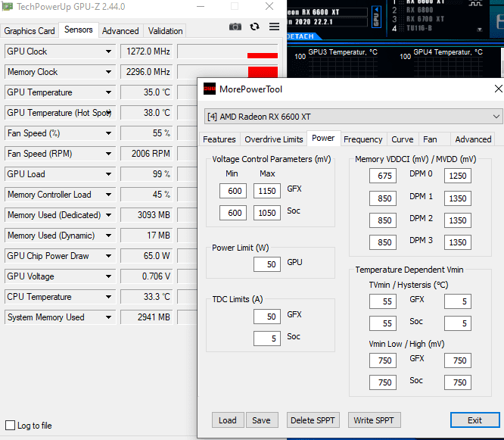Image resolution: width=504 pixels, height=440 pixels.
Task: Click the TDC Limits GFX field
Action: 267,317
